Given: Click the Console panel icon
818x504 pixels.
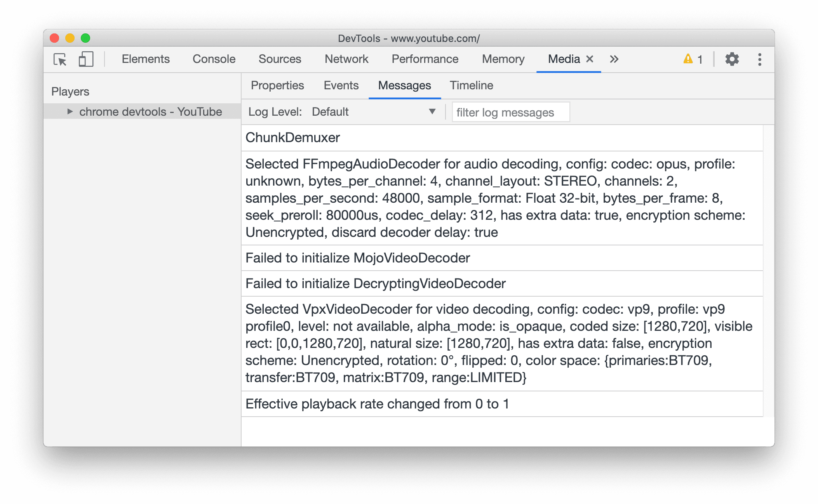Looking at the screenshot, I should (x=214, y=59).
